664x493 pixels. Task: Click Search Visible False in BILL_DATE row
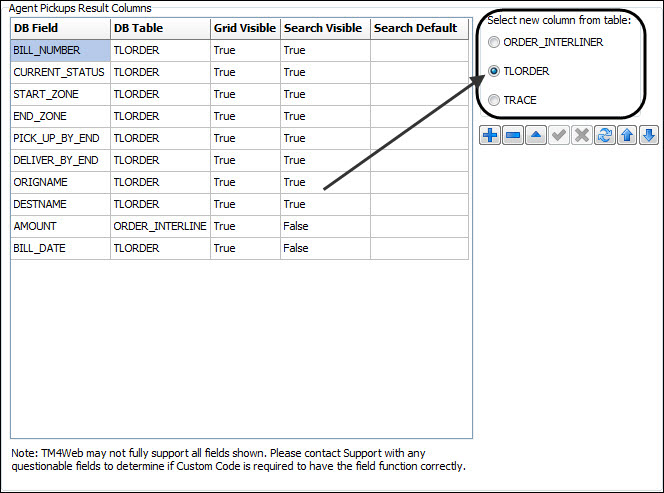coord(325,249)
